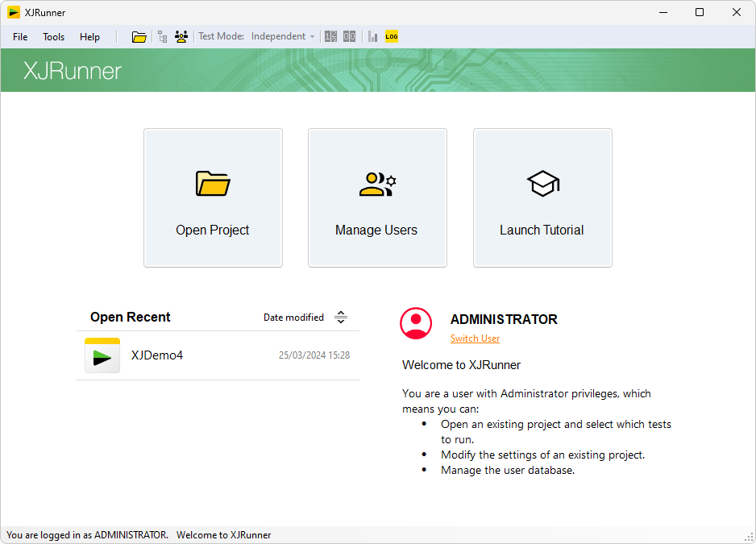Click the first digit counter toolbar icon
The image size is (756, 544).
pyautogui.click(x=330, y=36)
